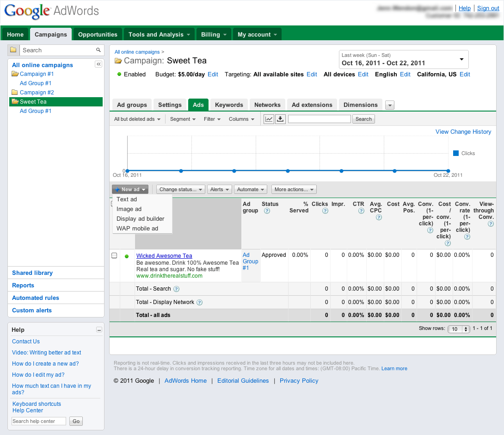This screenshot has width=504, height=435.
Task: Minimize the Help panel
Action: pyautogui.click(x=99, y=329)
